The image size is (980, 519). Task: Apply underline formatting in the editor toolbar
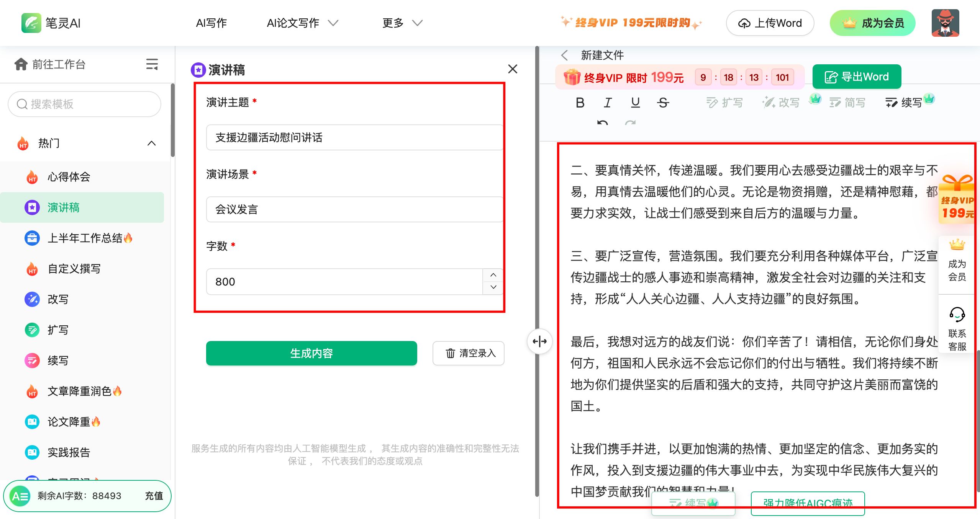pyautogui.click(x=635, y=103)
